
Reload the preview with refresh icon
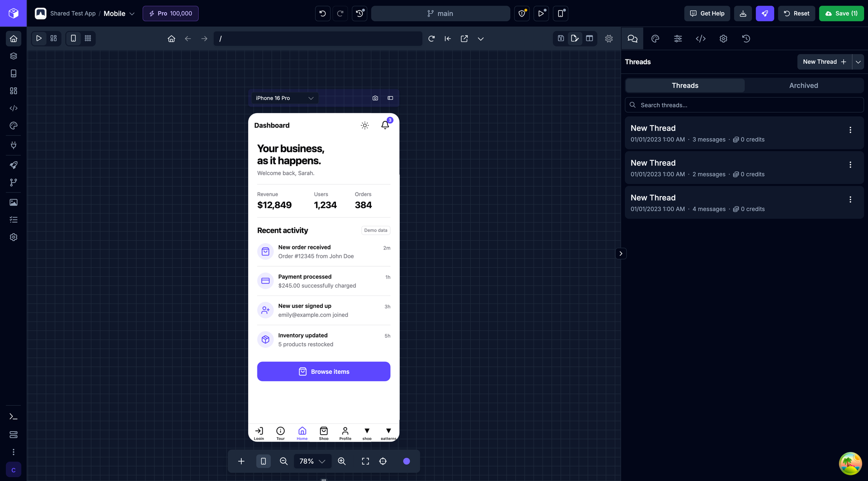(x=431, y=39)
